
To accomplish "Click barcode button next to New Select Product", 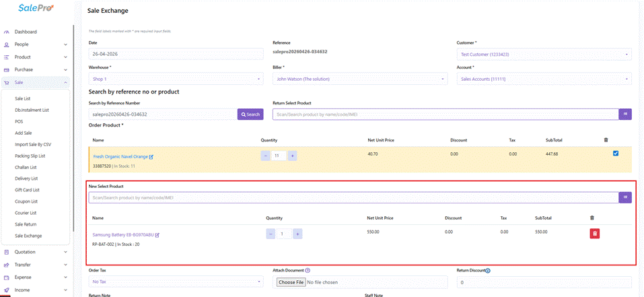I will 625,197.
